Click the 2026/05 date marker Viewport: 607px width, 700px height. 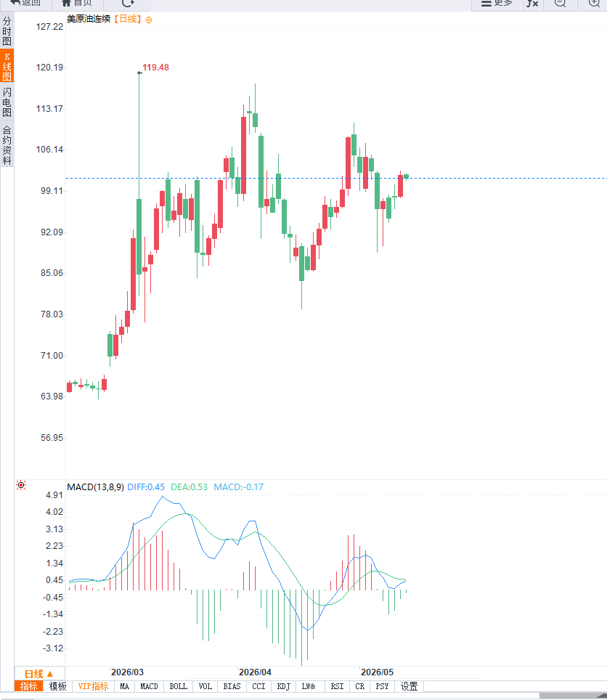point(377,672)
